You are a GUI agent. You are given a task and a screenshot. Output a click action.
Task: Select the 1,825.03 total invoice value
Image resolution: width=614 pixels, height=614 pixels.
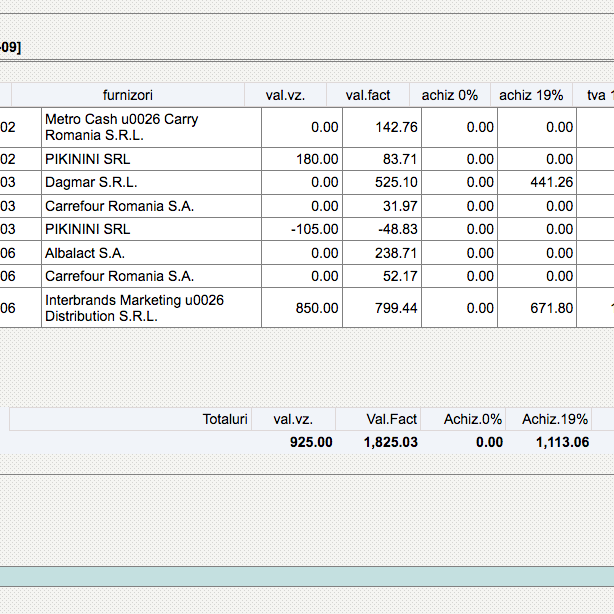click(391, 442)
